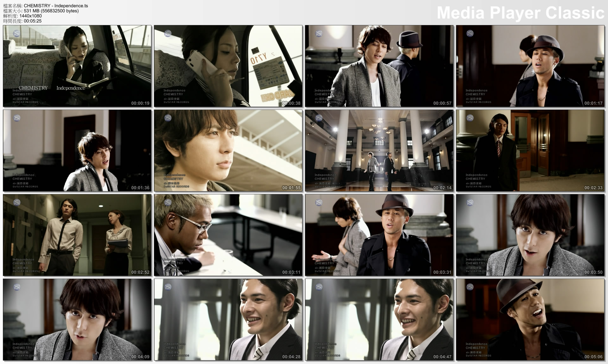
Task: Click the last thumbnail at 00:05:06
Action: [x=530, y=319]
